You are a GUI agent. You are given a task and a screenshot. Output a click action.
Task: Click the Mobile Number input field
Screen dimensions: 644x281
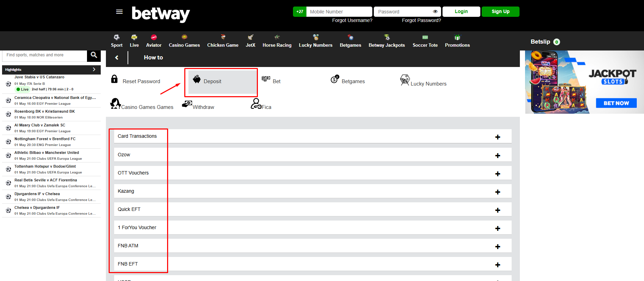point(339,12)
